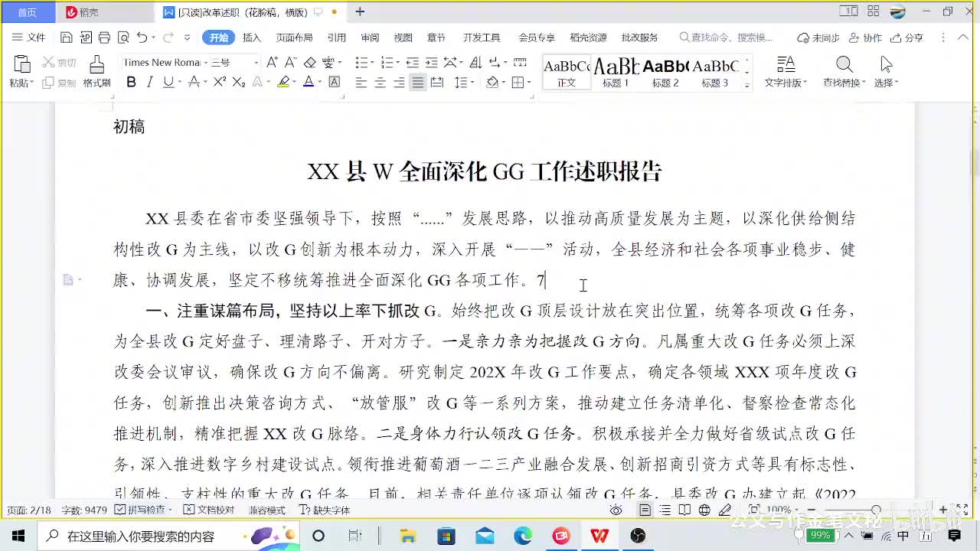Screen dimensions: 980x551
Task: Open the font size dropdown (三号)
Action: tap(256, 63)
